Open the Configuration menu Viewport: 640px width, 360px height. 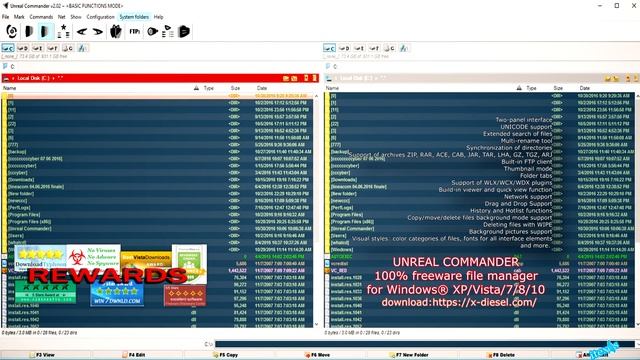click(100, 17)
